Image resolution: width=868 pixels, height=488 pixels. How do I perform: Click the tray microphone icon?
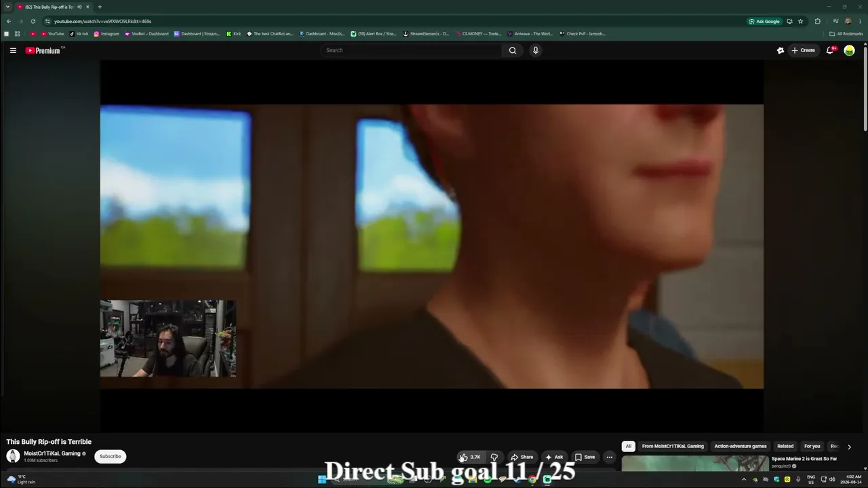click(797, 480)
